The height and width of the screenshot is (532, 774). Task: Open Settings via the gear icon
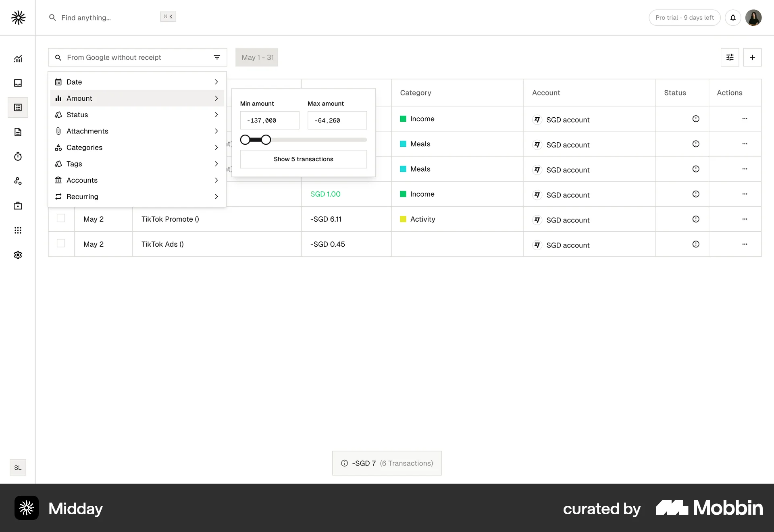(18, 255)
